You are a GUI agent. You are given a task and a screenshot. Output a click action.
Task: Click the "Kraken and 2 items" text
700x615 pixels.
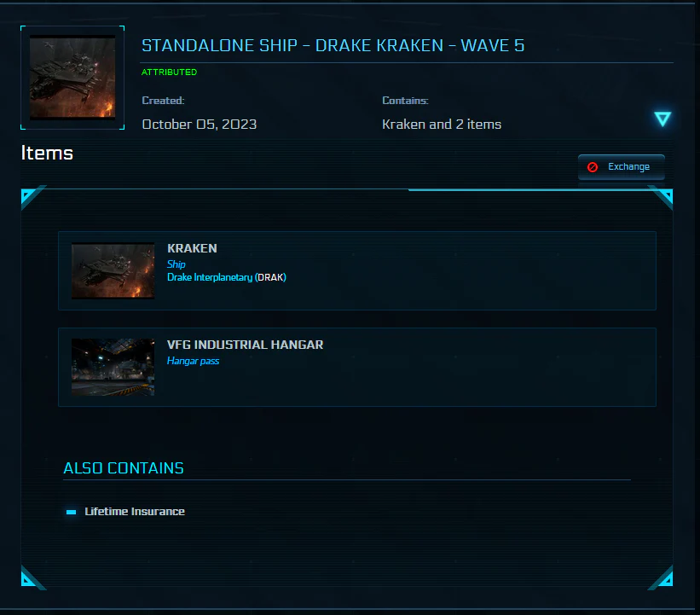click(x=442, y=125)
